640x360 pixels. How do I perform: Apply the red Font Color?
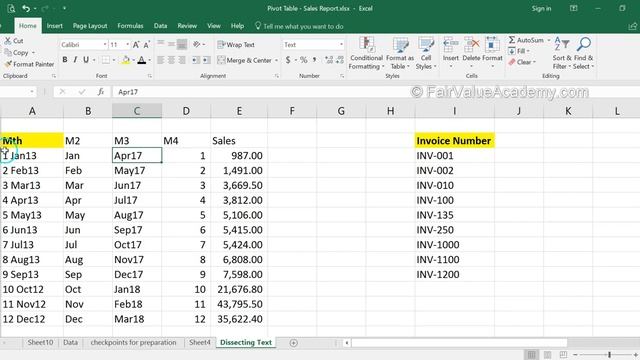click(x=142, y=60)
